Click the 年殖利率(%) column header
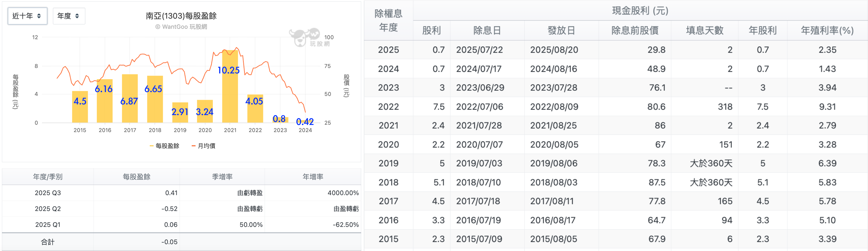 point(827,31)
